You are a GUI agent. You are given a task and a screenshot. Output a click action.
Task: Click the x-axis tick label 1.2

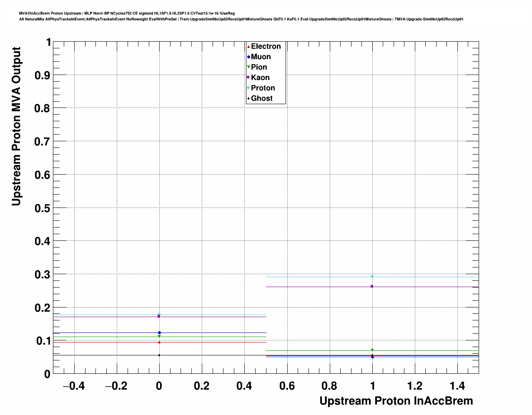click(x=415, y=386)
